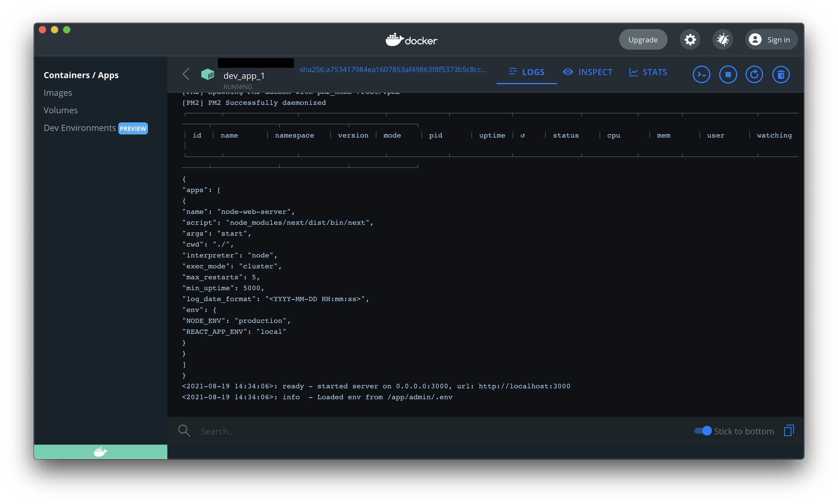Open the STATS tab
The width and height of the screenshot is (838, 504).
point(648,72)
